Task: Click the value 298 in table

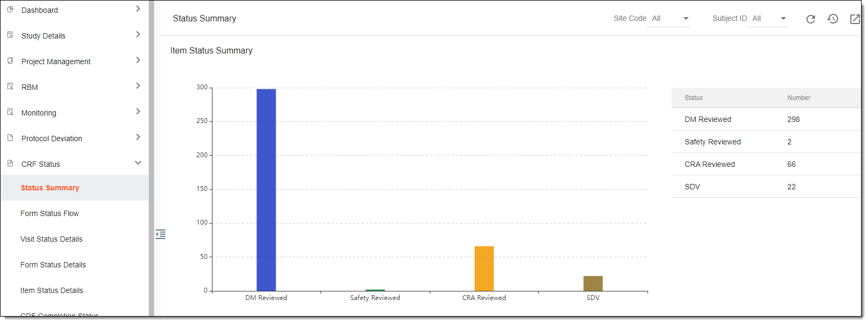Action: coord(794,119)
